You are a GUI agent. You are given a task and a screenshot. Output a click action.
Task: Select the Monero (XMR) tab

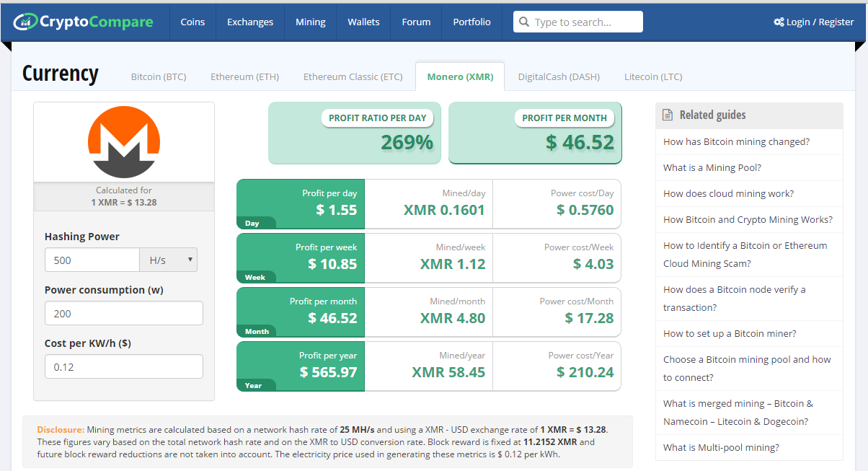point(460,76)
